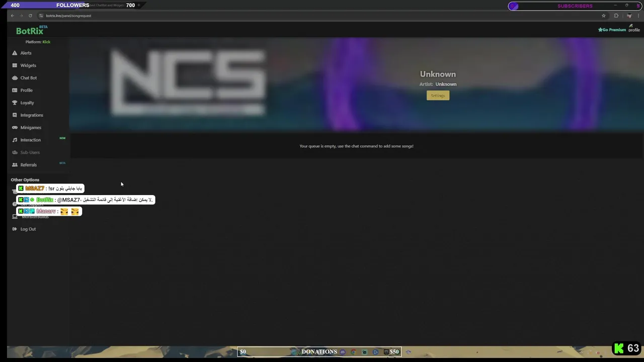The image size is (644, 362).
Task: Click the BotRix logo
Action: click(x=30, y=31)
